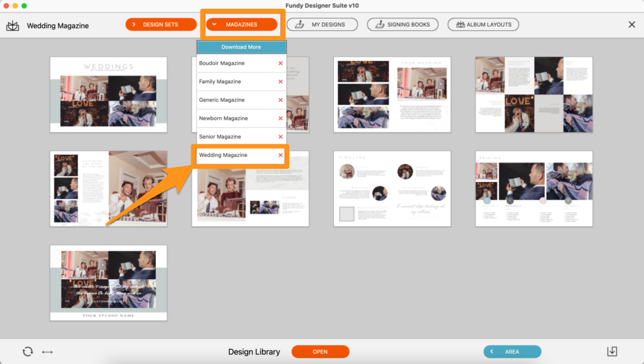Click the Album Layouts book icon
The image size is (644, 364).
point(460,25)
